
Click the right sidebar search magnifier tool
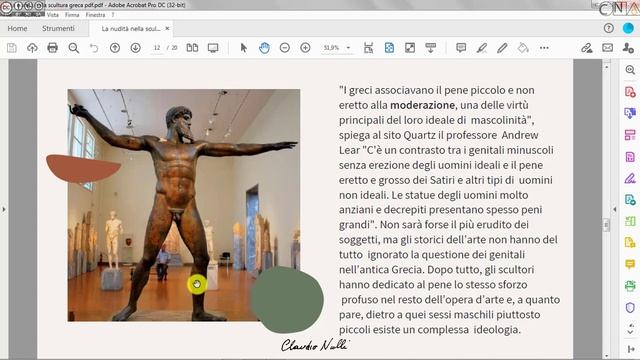pyautogui.click(x=630, y=70)
